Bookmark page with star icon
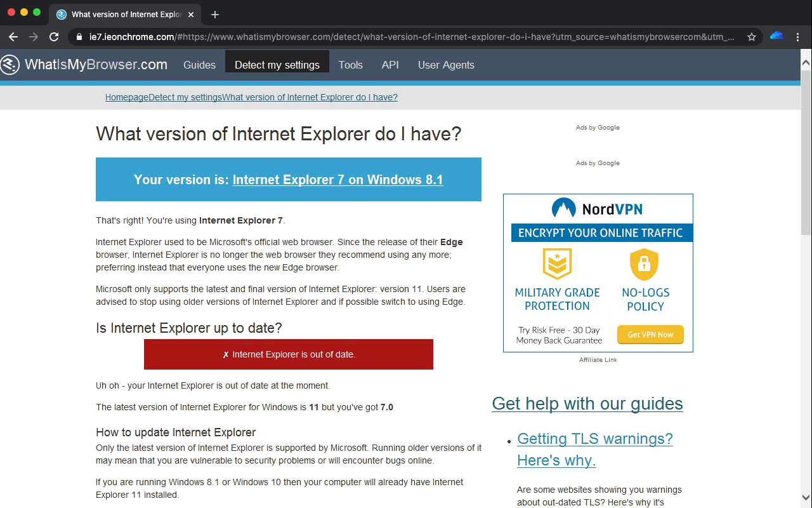 752,37
